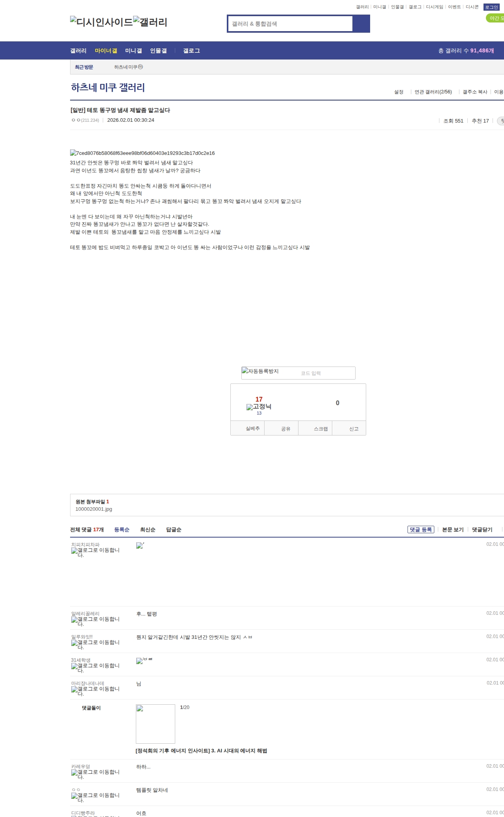This screenshot has height=817, width=504.
Task: Open recently visited 하츠네미쿠ⓜ gallery
Action: (129, 67)
